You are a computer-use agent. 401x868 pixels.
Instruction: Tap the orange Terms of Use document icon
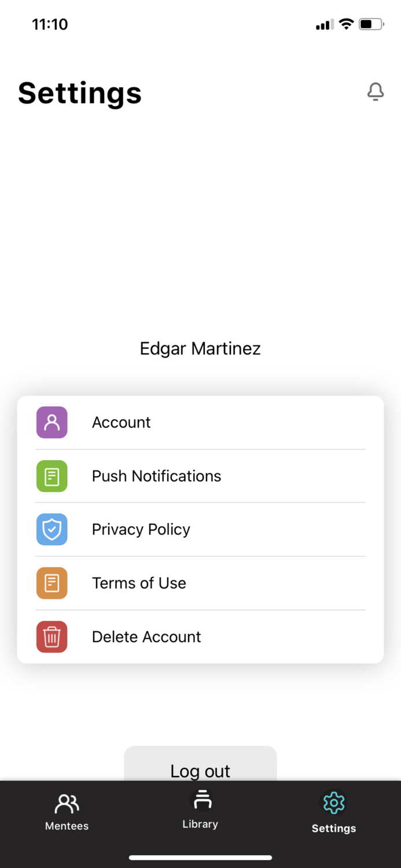51,583
